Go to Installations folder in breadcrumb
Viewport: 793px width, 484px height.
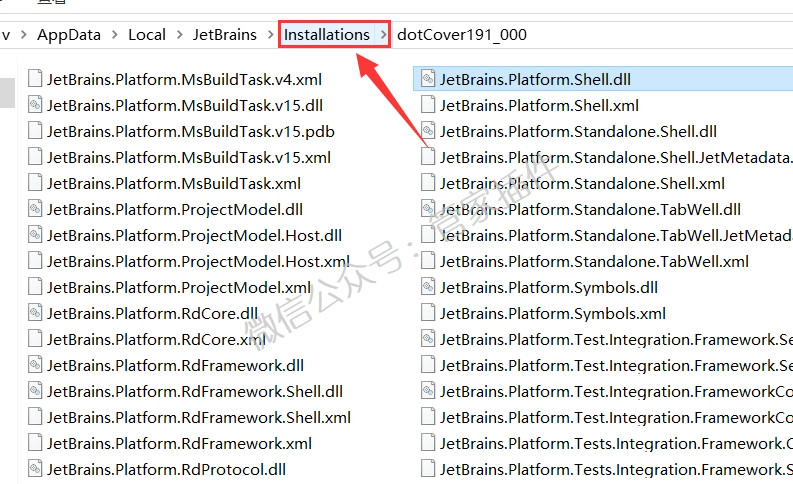(327, 34)
